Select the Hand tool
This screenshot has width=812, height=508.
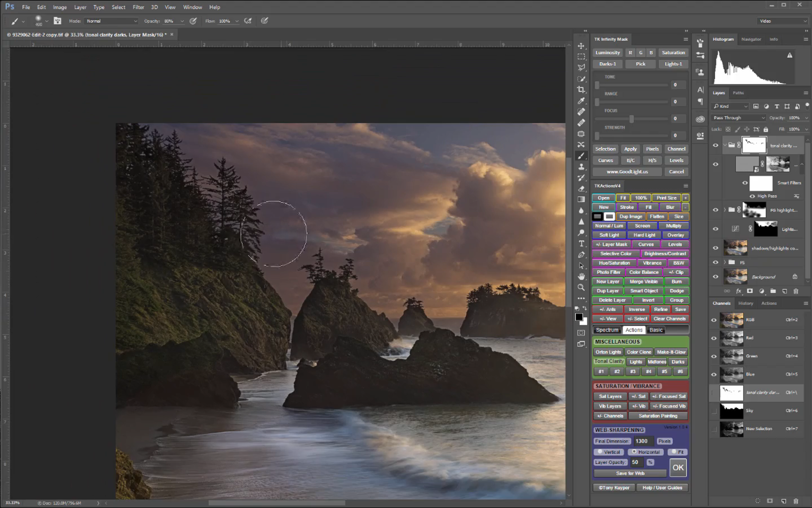[x=581, y=277]
